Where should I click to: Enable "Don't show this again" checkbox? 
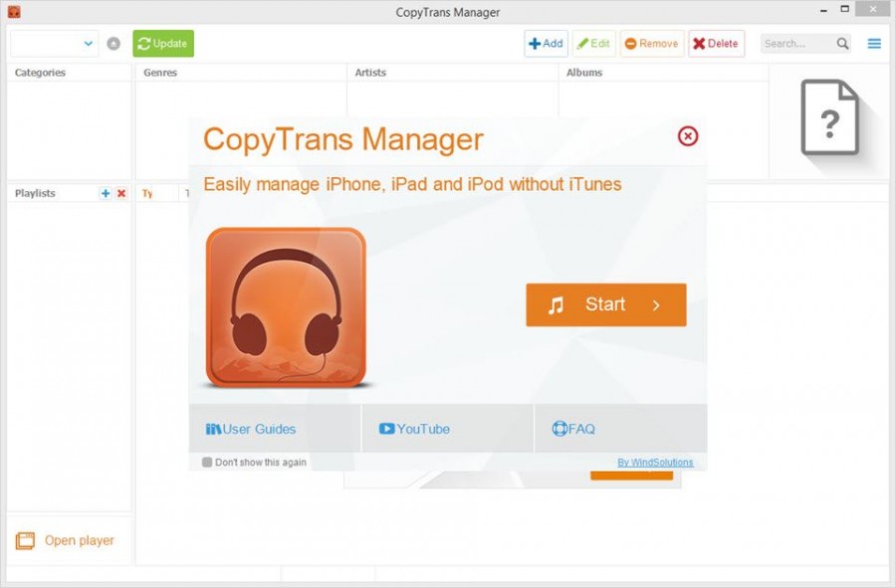[207, 462]
